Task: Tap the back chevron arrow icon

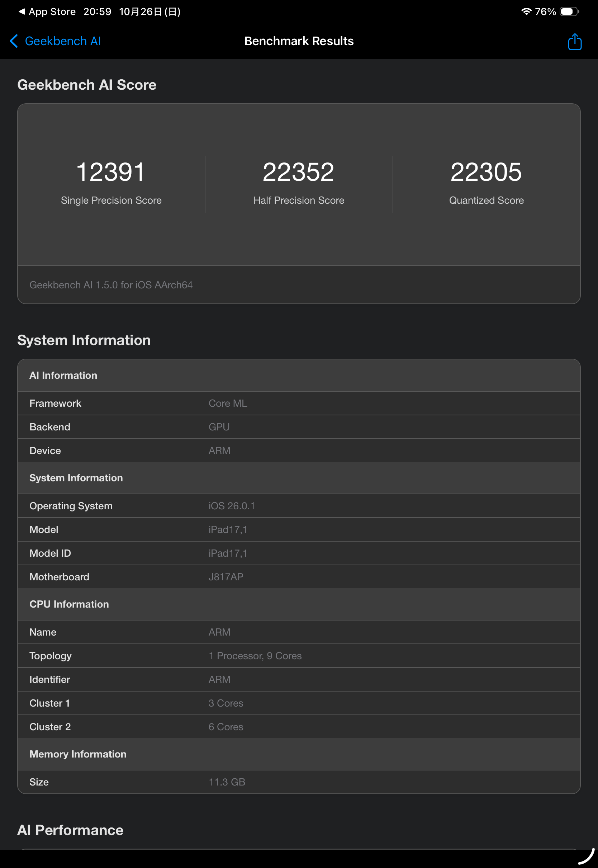Action: pyautogui.click(x=14, y=41)
